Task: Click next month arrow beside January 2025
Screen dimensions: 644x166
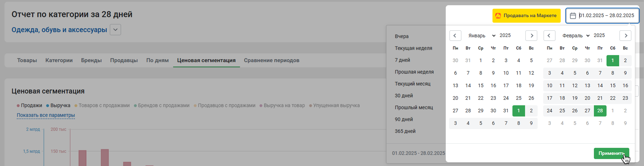Action: pyautogui.click(x=532, y=35)
